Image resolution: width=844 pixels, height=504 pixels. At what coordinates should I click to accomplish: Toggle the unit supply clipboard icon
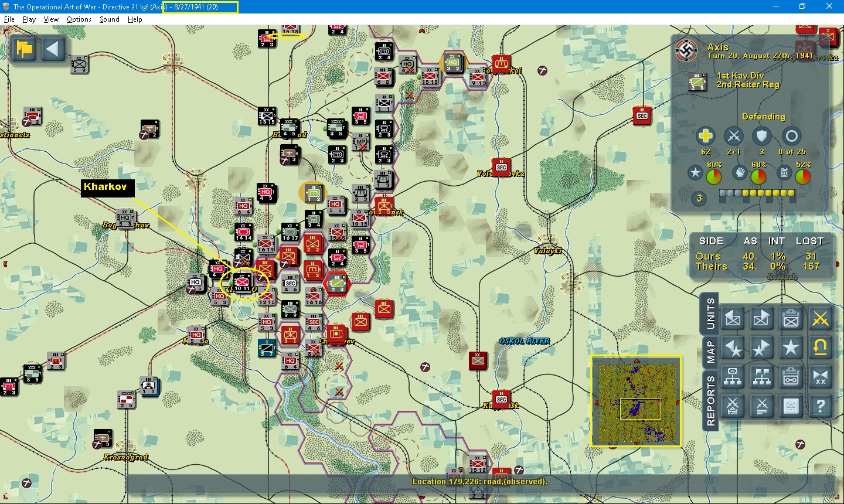click(791, 318)
